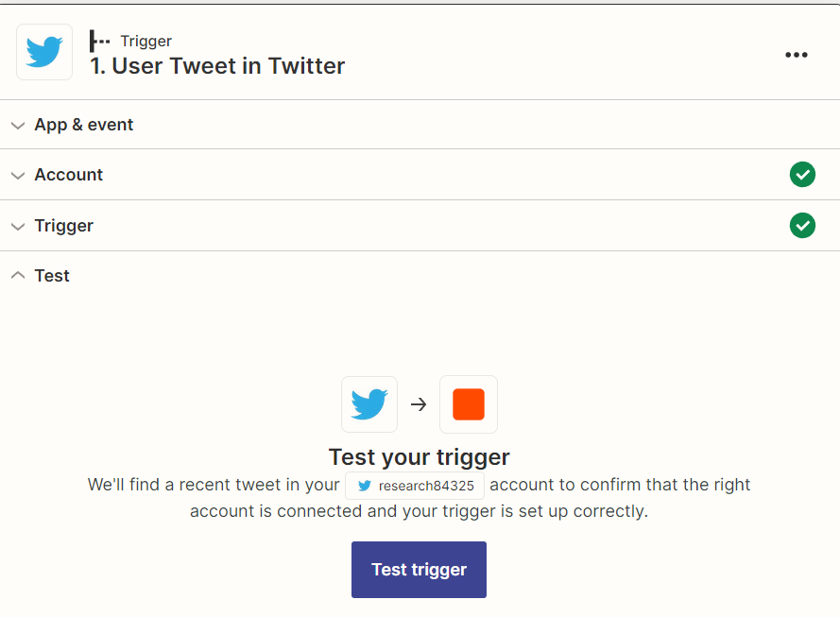
Task: Click the green checkmark on the Trigger row
Action: click(x=802, y=226)
